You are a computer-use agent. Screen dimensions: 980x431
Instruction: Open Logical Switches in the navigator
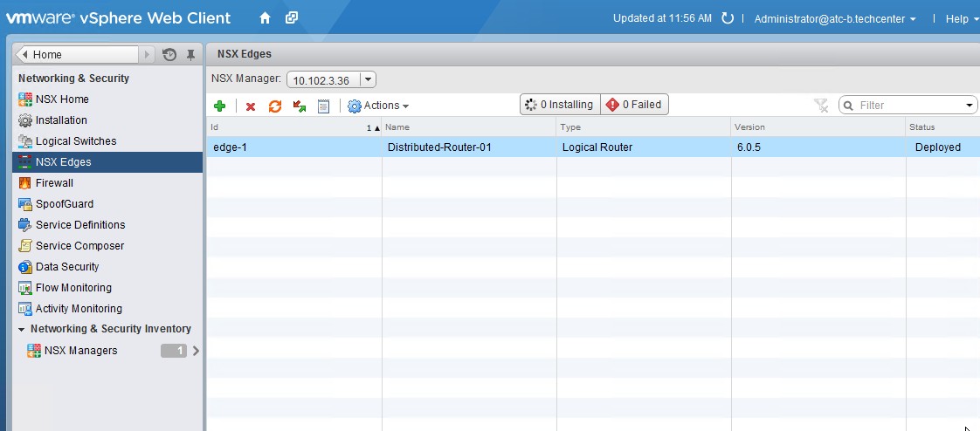coord(75,141)
